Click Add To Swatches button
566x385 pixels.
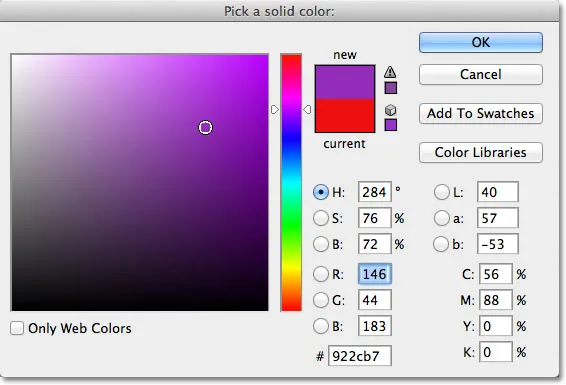tap(481, 113)
